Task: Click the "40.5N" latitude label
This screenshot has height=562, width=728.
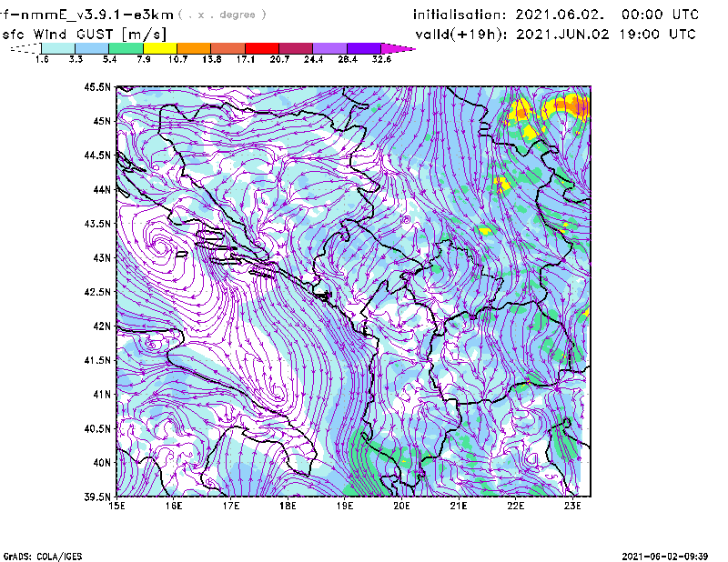Action: coord(97,428)
